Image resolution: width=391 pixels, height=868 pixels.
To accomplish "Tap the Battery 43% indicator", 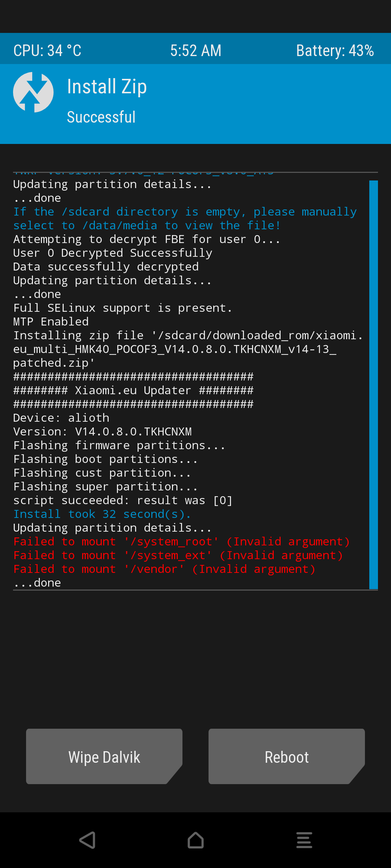I will pyautogui.click(x=335, y=51).
